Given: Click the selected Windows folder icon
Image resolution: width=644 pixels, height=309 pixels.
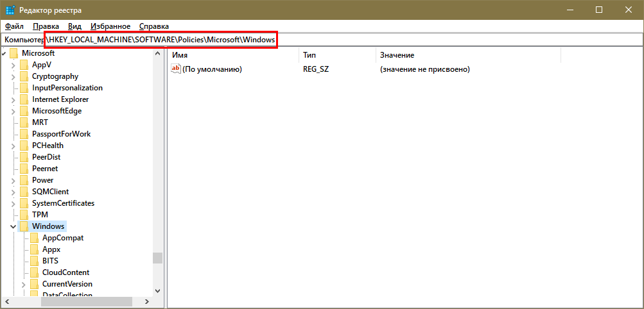Looking at the screenshot, I should click(24, 226).
